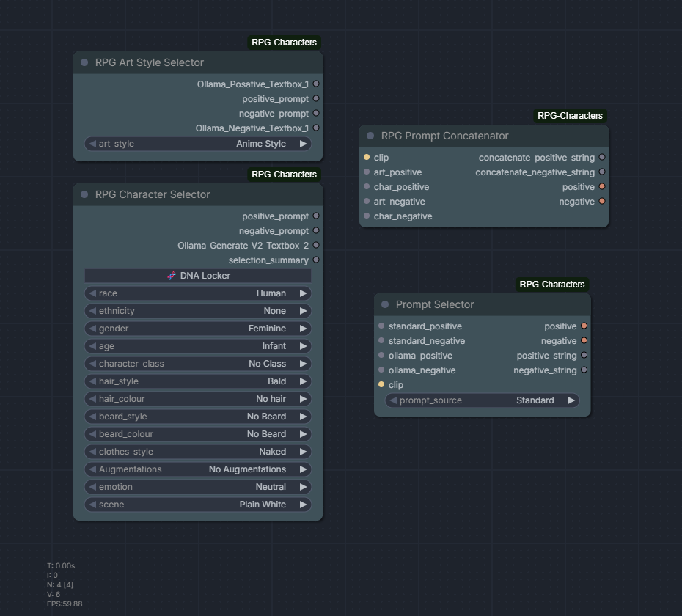
Task: Click selection_summary output socket
Action: (x=316, y=260)
